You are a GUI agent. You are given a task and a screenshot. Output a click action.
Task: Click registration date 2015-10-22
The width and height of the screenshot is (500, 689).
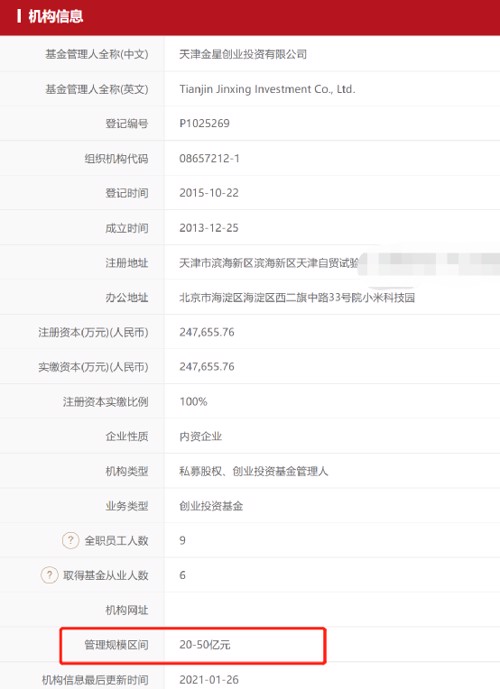click(209, 193)
